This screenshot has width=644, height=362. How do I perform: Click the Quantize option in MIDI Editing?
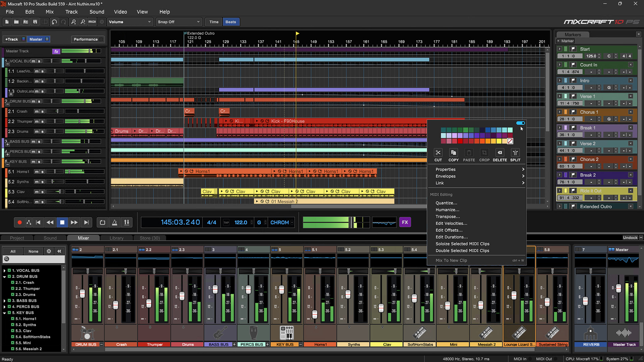(446, 202)
